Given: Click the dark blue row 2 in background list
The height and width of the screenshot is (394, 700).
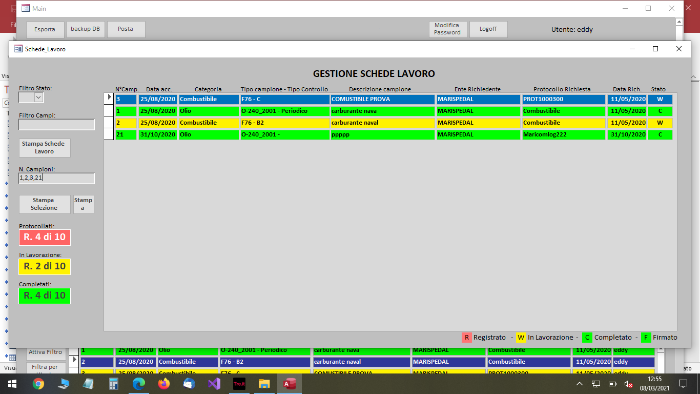Looking at the screenshot, I should (x=367, y=362).
